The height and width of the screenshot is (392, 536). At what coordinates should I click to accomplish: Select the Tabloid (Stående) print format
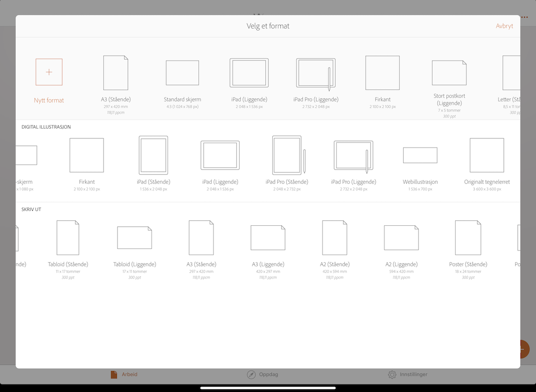68,250
